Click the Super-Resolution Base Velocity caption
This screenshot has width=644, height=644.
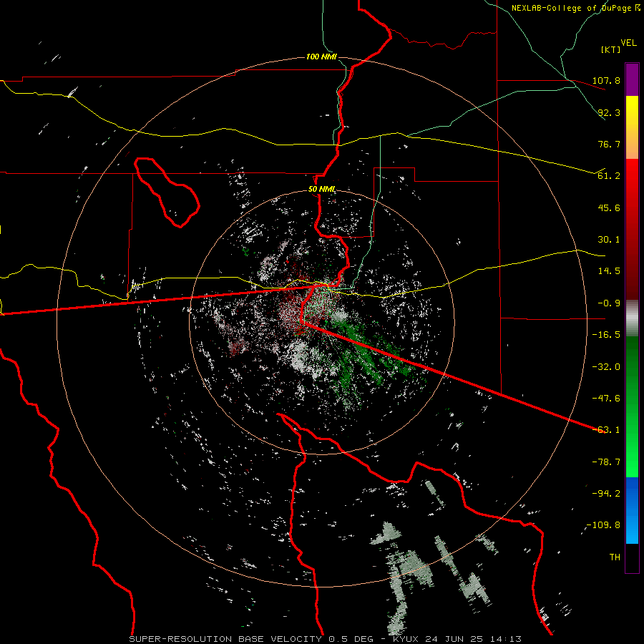[x=326, y=639]
